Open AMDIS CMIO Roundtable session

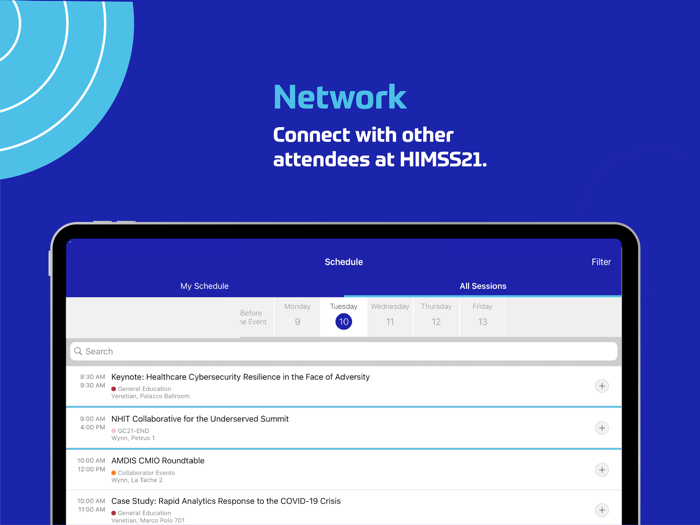coord(344,470)
